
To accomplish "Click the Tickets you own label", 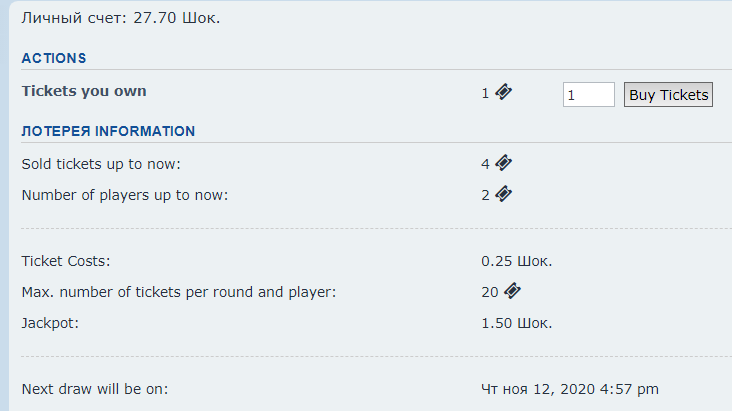I will pyautogui.click(x=84, y=91).
